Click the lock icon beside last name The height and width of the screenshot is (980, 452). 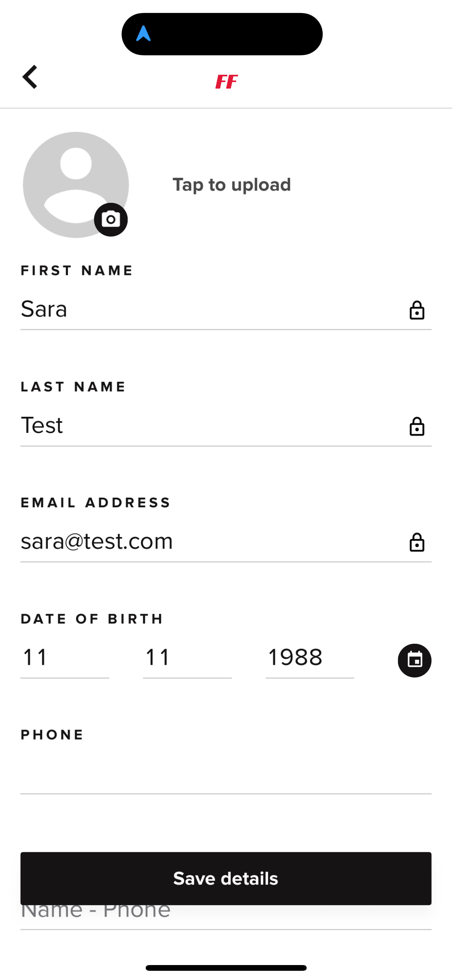click(417, 426)
